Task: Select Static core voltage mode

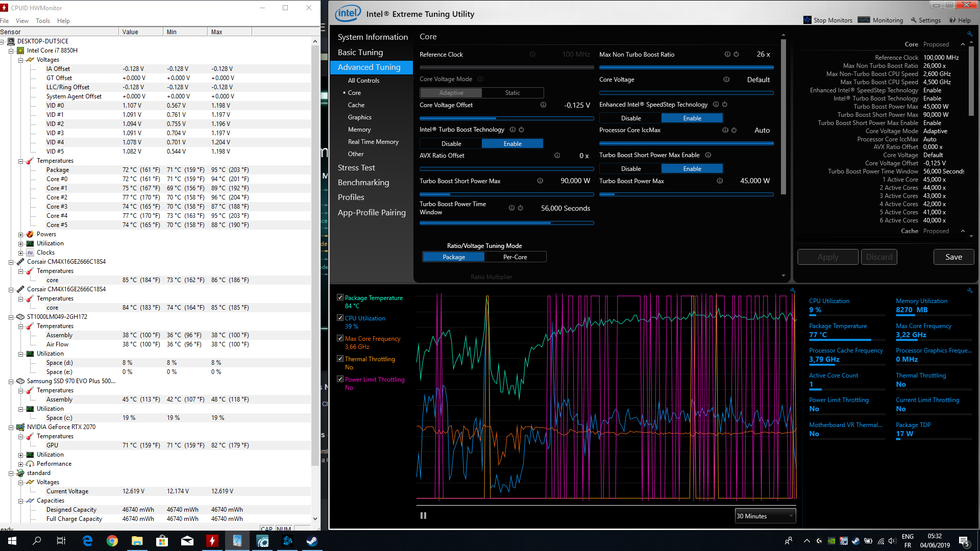Action: point(512,93)
